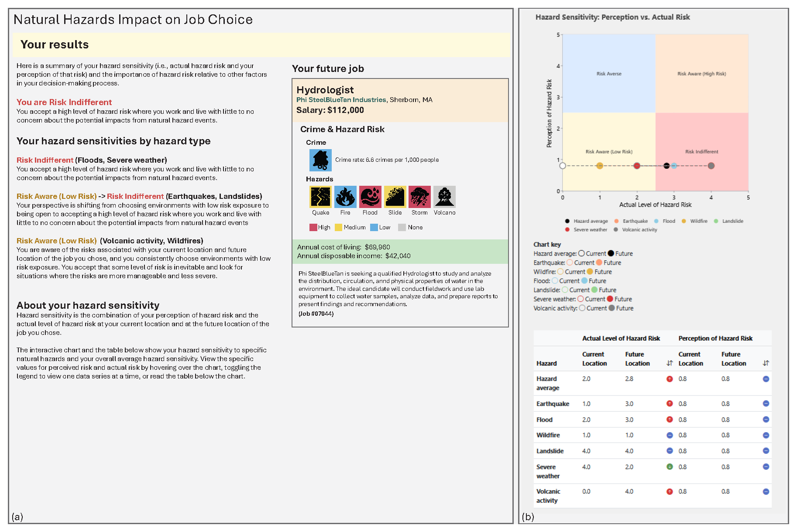Image resolution: width=797 pixels, height=532 pixels.
Task: Click the Hazard column header
Action: (x=546, y=363)
